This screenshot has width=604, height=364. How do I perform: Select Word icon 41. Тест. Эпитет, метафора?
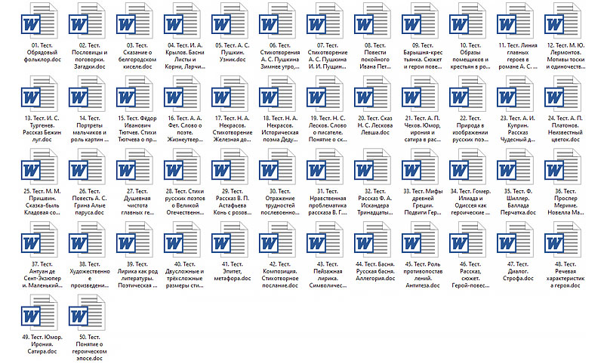[x=230, y=239]
